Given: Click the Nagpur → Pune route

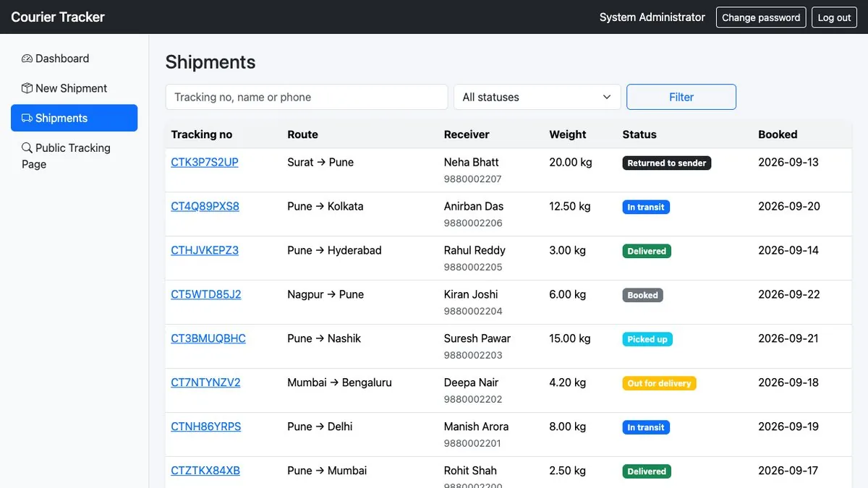Looking at the screenshot, I should (325, 294).
